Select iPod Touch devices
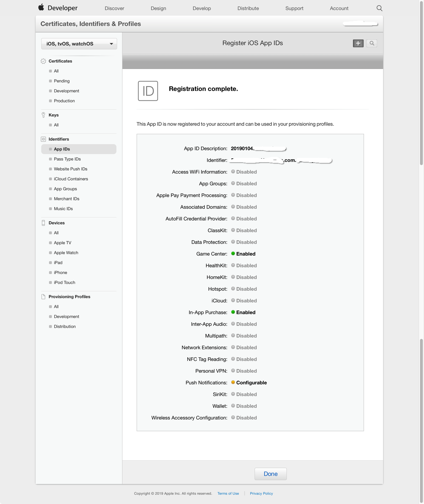Image resolution: width=424 pixels, height=504 pixels. coord(64,283)
